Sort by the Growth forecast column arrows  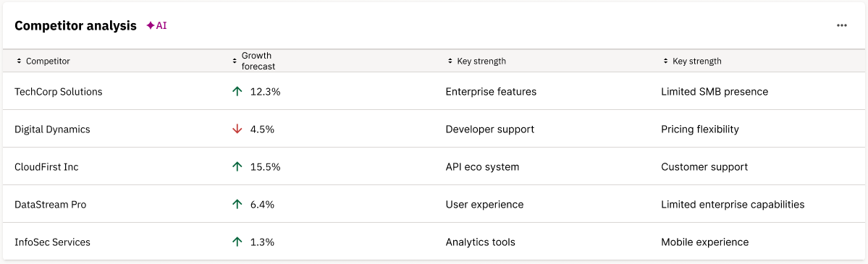pyautogui.click(x=235, y=61)
